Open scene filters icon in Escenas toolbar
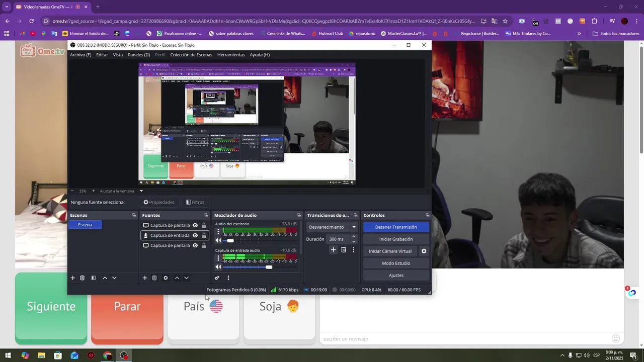The height and width of the screenshot is (362, 644). (94, 278)
